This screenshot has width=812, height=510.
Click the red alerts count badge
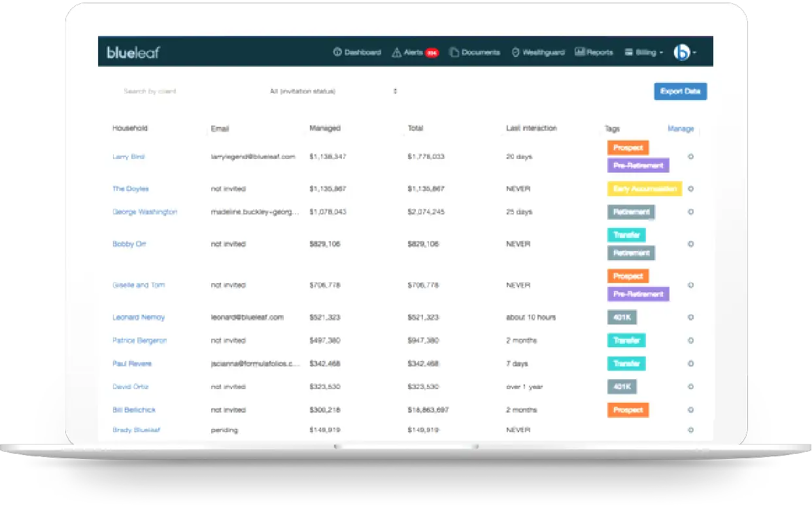[431, 53]
